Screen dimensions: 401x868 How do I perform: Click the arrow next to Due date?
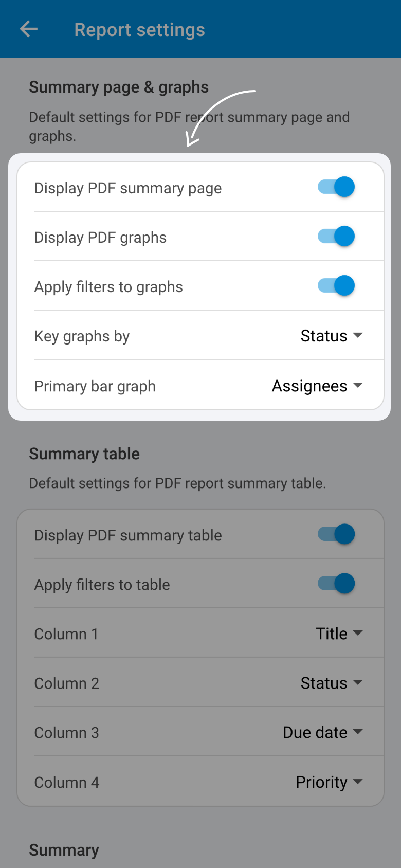tap(358, 732)
